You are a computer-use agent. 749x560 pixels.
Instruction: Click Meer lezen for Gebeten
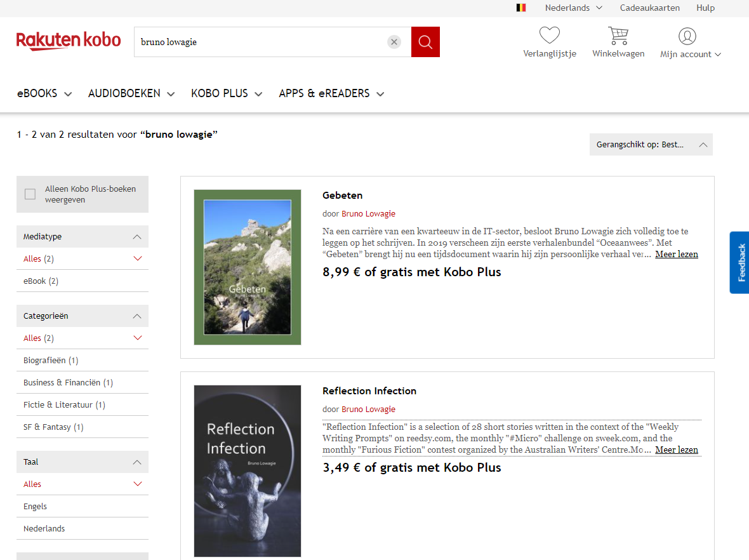pyautogui.click(x=677, y=254)
